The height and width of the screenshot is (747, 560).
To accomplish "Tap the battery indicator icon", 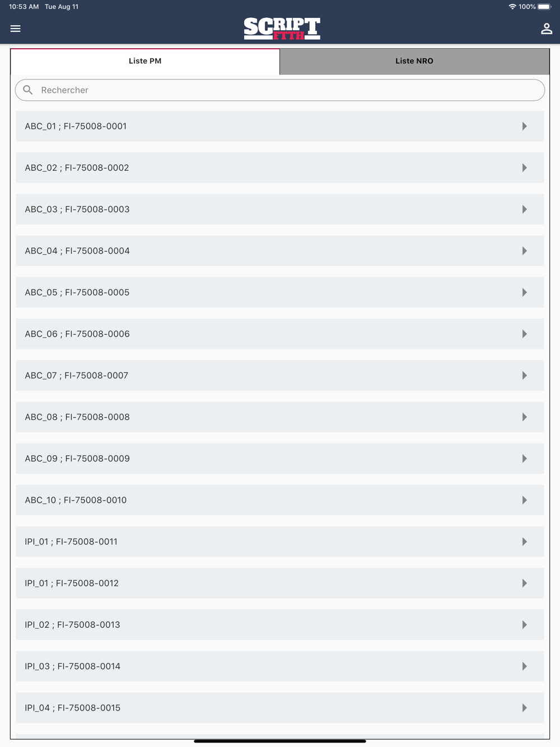I will click(x=544, y=7).
